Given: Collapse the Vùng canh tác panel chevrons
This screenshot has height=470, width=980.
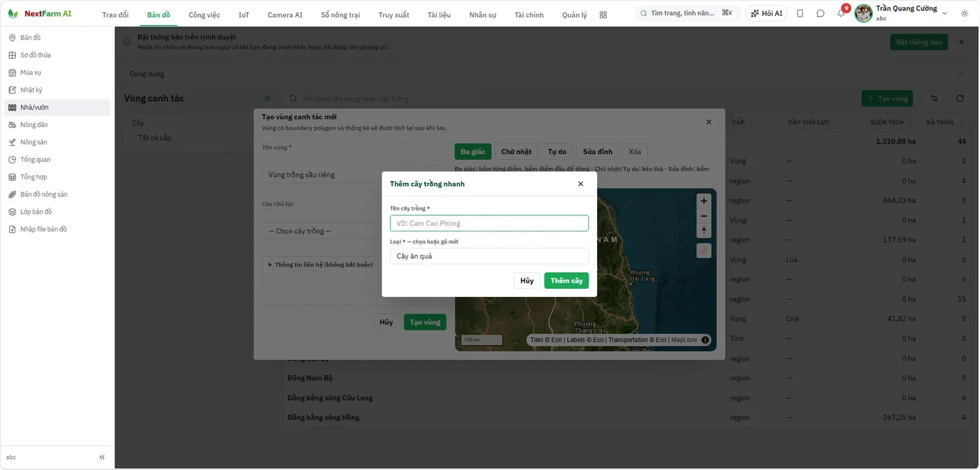Looking at the screenshot, I should click(x=268, y=98).
